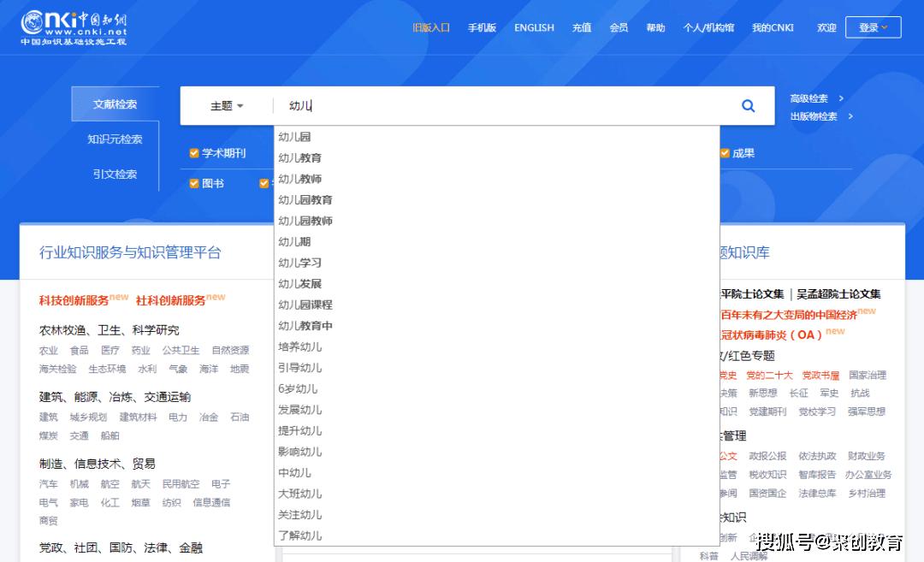
Task: Open the 登录 dropdown arrow
Action: 885,27
